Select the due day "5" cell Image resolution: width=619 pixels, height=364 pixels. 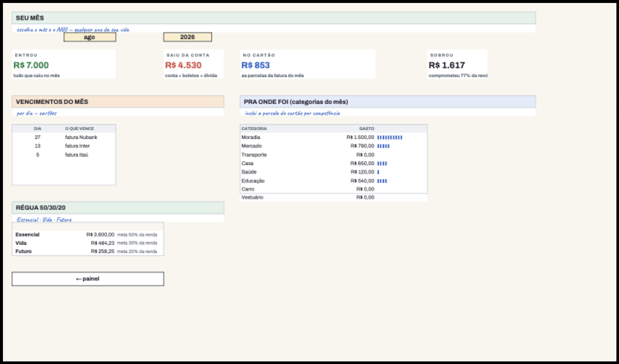pos(38,155)
